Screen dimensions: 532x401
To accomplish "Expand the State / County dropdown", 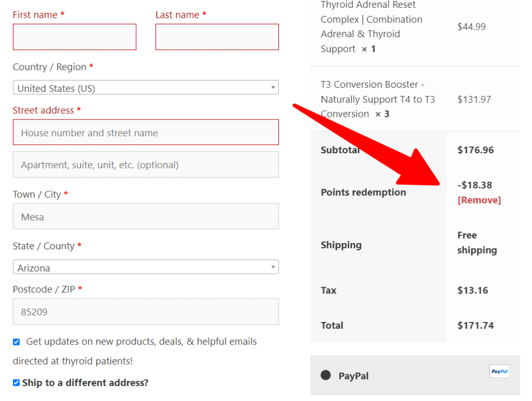I will point(146,267).
